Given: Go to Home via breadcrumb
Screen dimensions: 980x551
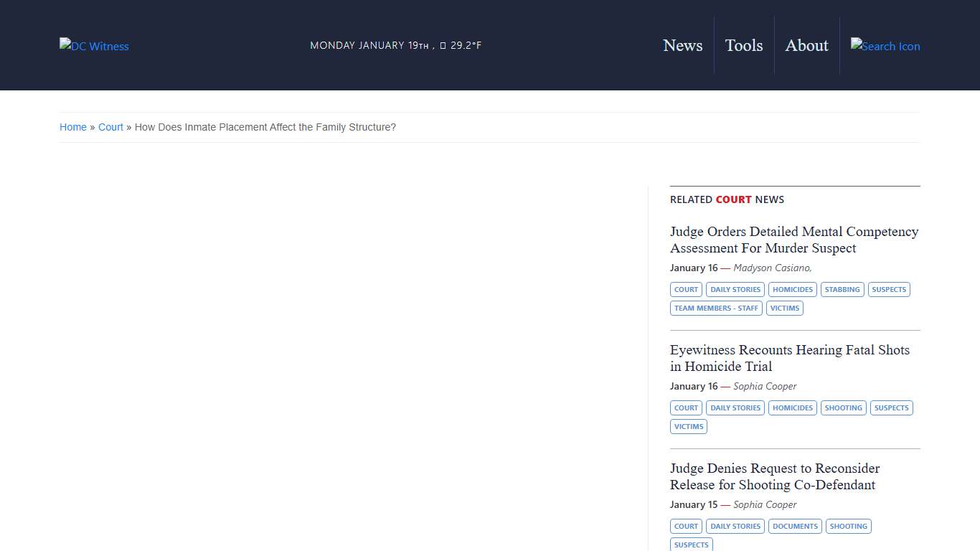Looking at the screenshot, I should coord(73,127).
